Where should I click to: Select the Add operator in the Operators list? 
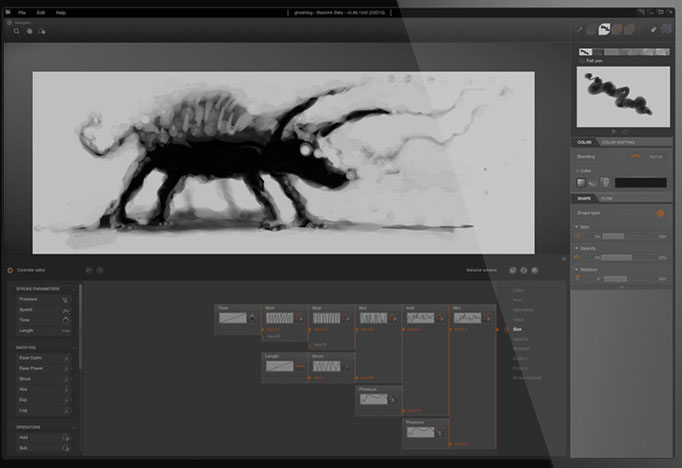[x=43, y=438]
